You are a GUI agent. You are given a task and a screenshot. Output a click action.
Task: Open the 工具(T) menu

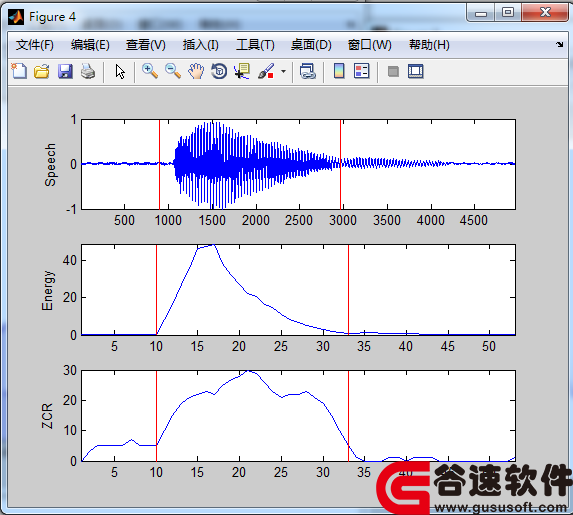(x=255, y=45)
